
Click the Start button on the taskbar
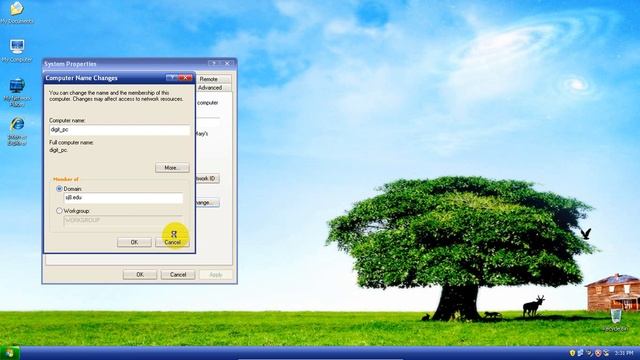pos(10,353)
